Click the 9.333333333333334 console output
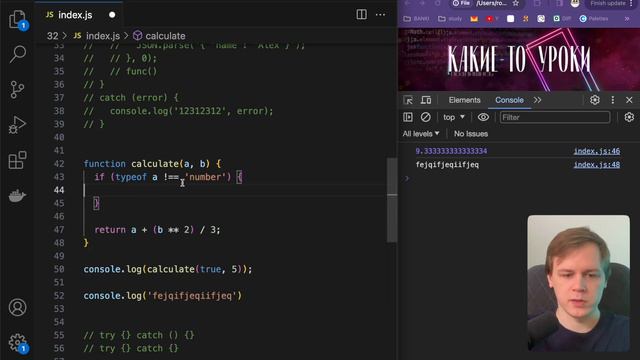The width and height of the screenshot is (640, 360). click(x=451, y=151)
